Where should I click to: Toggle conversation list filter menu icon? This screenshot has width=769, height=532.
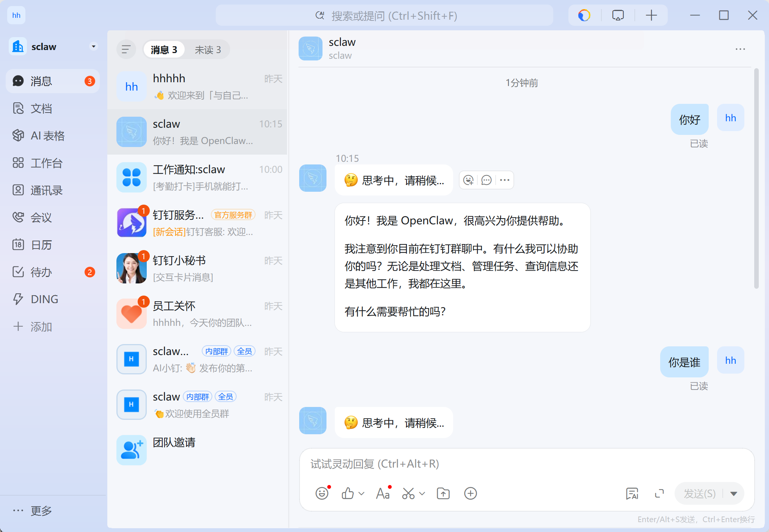pyautogui.click(x=126, y=50)
